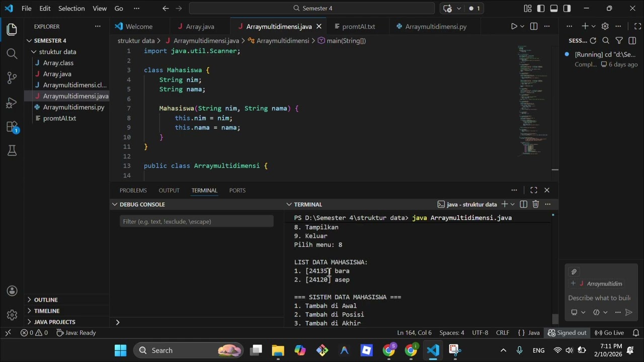The image size is (644, 362).
Task: Collapse the Debug Console section
Action: pos(115,204)
